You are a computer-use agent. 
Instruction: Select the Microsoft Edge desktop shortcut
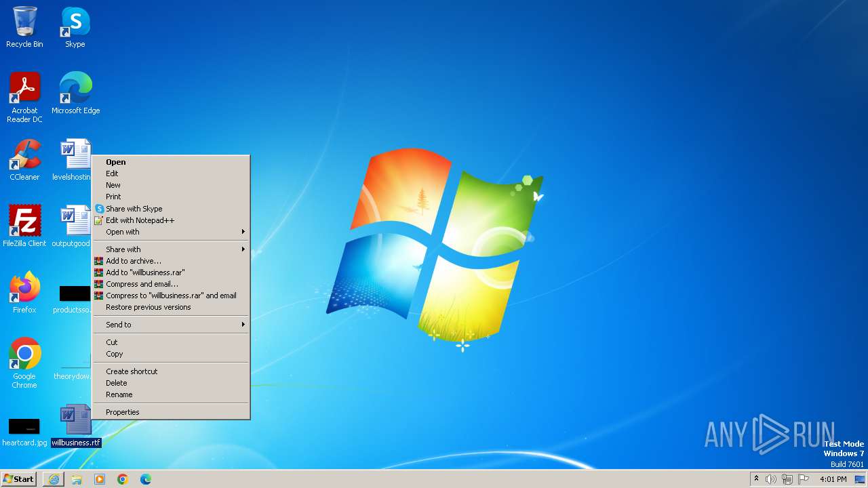pos(75,94)
